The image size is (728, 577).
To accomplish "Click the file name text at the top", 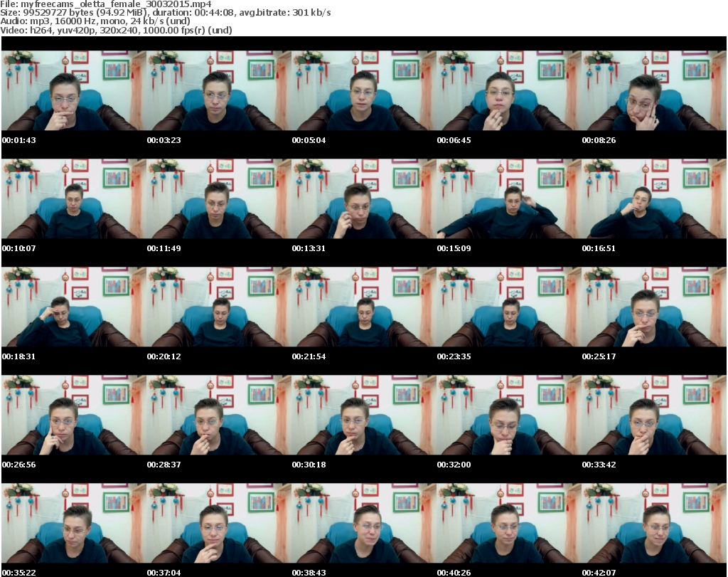I will point(106,4).
